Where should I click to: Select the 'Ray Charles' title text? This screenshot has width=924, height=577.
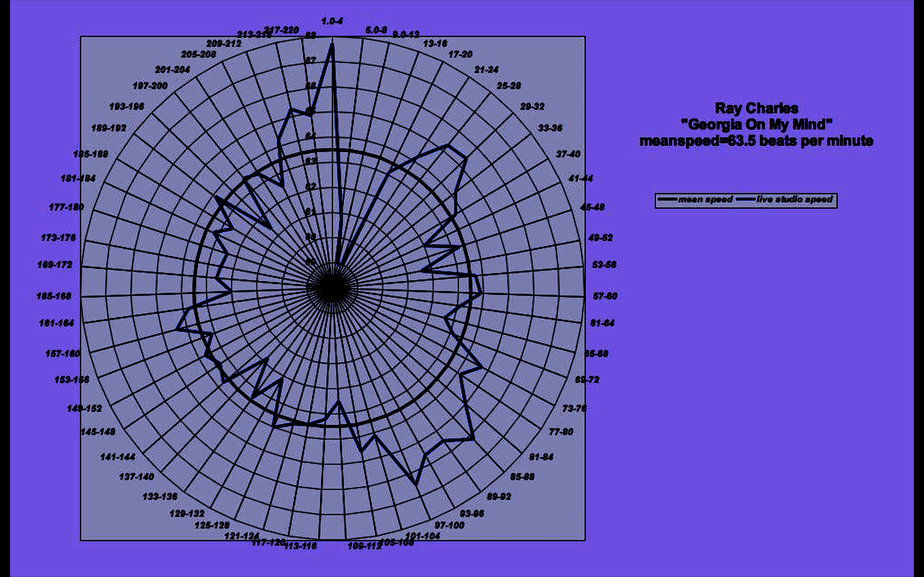[x=757, y=108]
